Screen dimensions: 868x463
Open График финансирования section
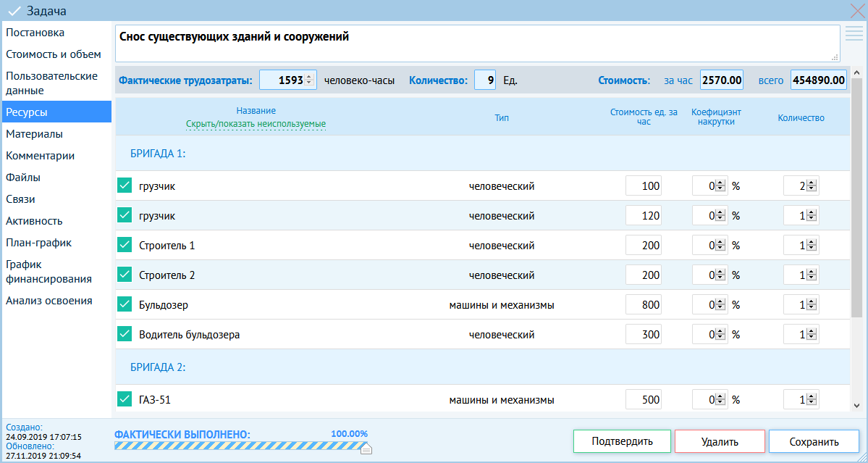[x=56, y=272]
